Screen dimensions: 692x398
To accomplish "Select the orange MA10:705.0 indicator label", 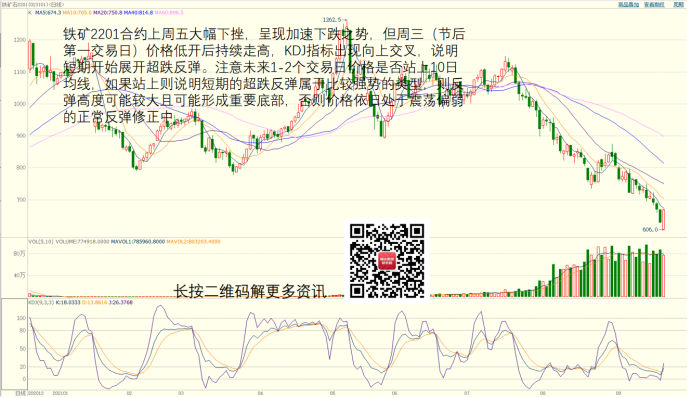I will [77, 13].
